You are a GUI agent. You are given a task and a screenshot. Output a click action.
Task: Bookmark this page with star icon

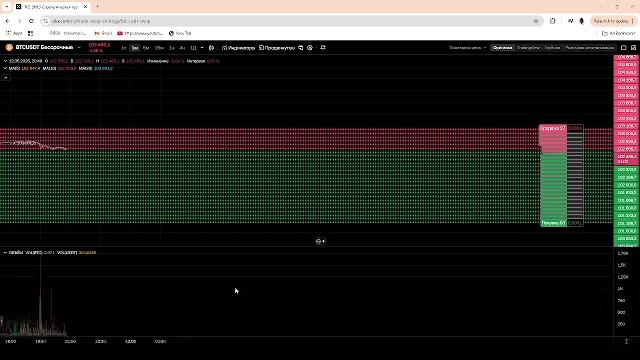pyautogui.click(x=536, y=21)
